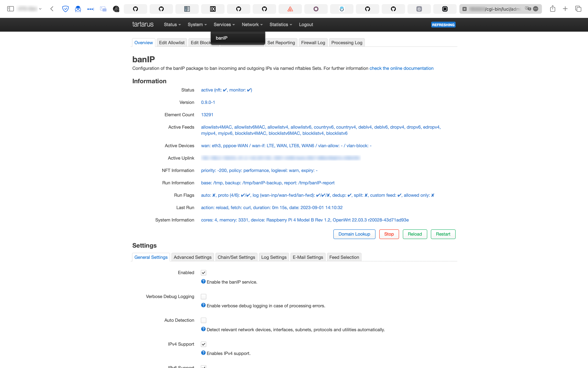Image resolution: width=588 pixels, height=368 pixels.
Task: Click the element count 13291 link
Action: pos(207,115)
